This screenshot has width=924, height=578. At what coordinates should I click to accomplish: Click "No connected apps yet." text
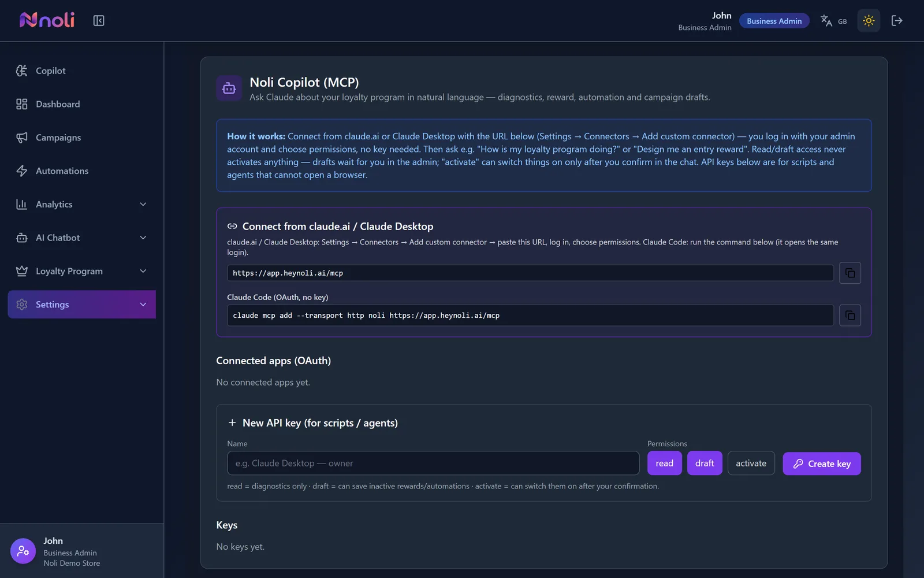point(263,382)
